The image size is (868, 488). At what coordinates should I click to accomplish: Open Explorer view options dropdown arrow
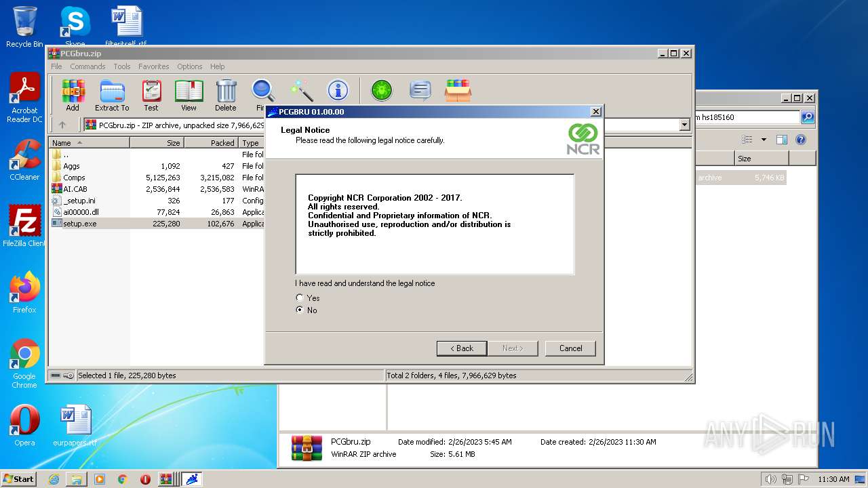coord(764,140)
